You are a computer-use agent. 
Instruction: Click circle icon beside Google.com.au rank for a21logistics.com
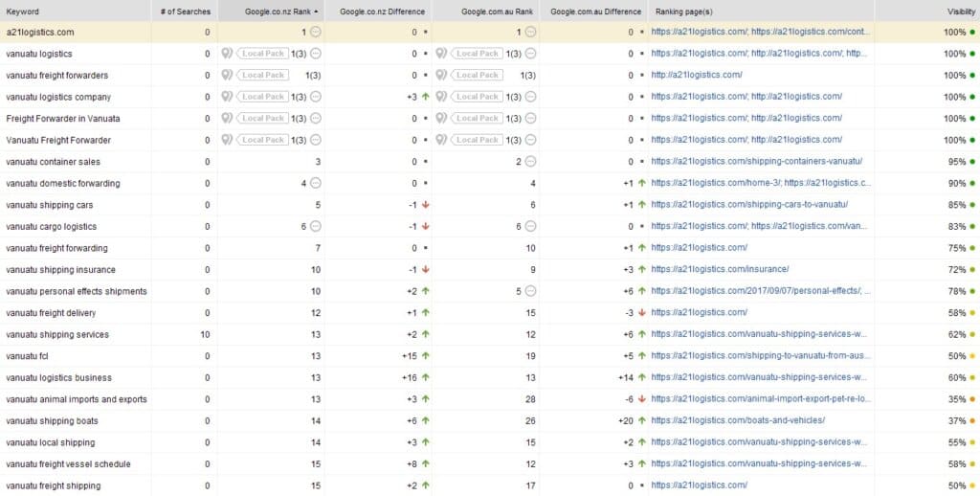click(x=530, y=32)
